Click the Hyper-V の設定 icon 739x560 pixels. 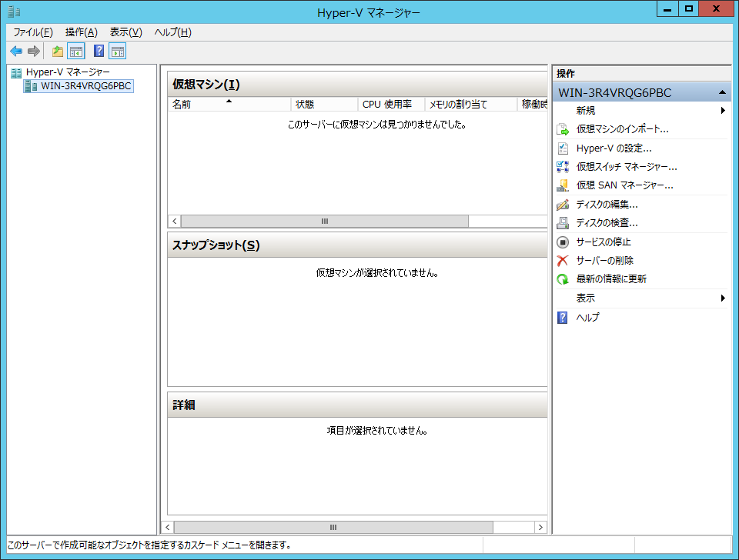click(x=563, y=148)
